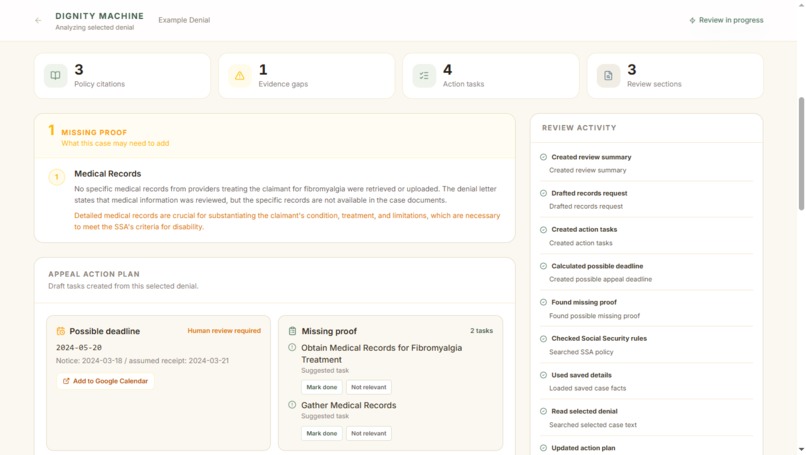The height and width of the screenshot is (455, 806).
Task: Click the Evidence gaps warning triangle icon
Action: tap(240, 76)
